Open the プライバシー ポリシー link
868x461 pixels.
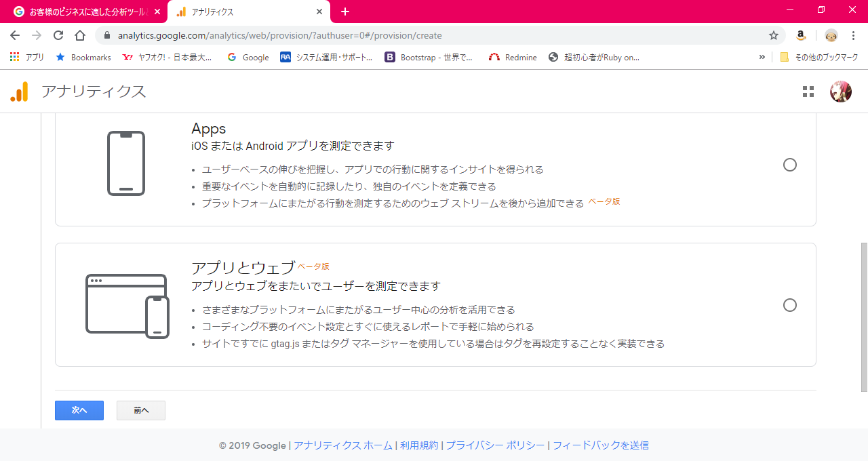pos(495,445)
